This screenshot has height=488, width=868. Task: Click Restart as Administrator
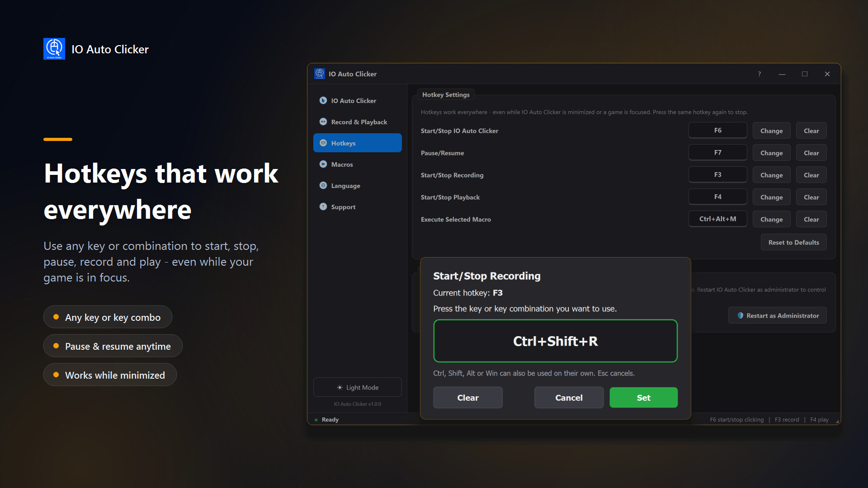(778, 315)
